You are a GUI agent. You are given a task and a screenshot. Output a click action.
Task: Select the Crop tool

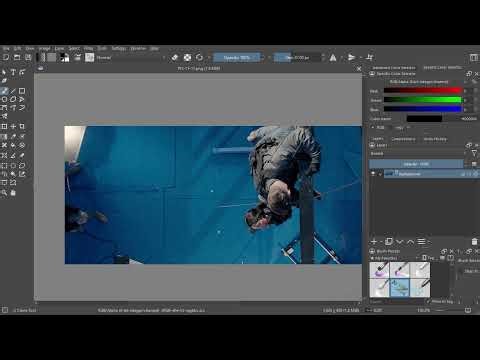click(x=22, y=126)
